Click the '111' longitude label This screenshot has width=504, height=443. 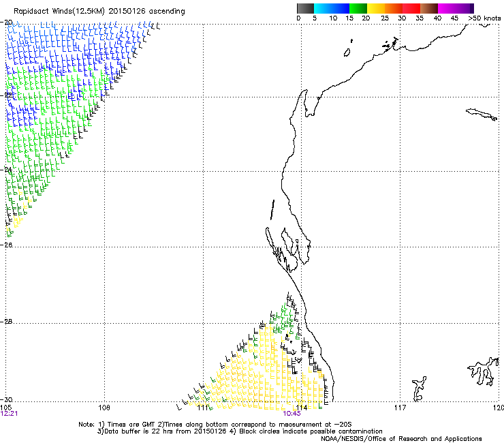click(x=202, y=408)
